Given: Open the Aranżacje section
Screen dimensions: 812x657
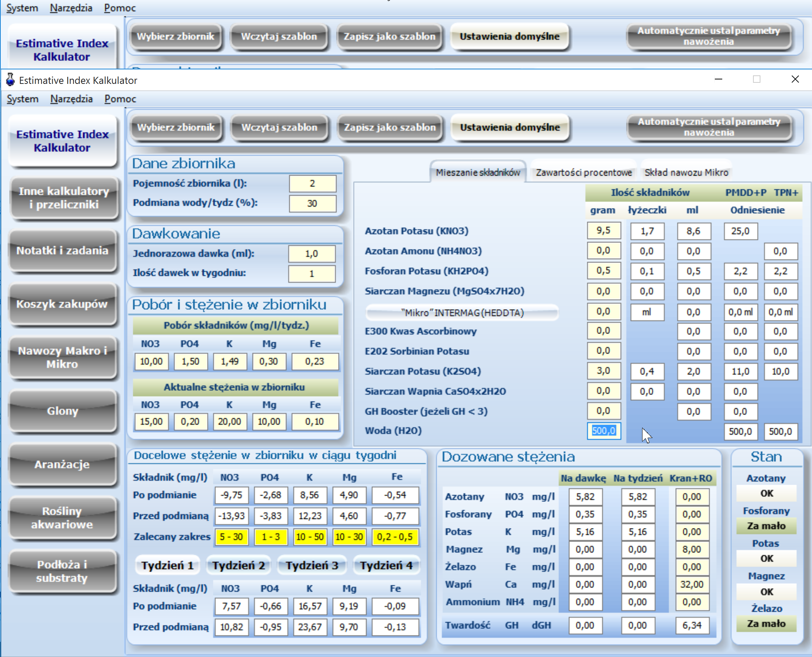Looking at the screenshot, I should (x=62, y=464).
